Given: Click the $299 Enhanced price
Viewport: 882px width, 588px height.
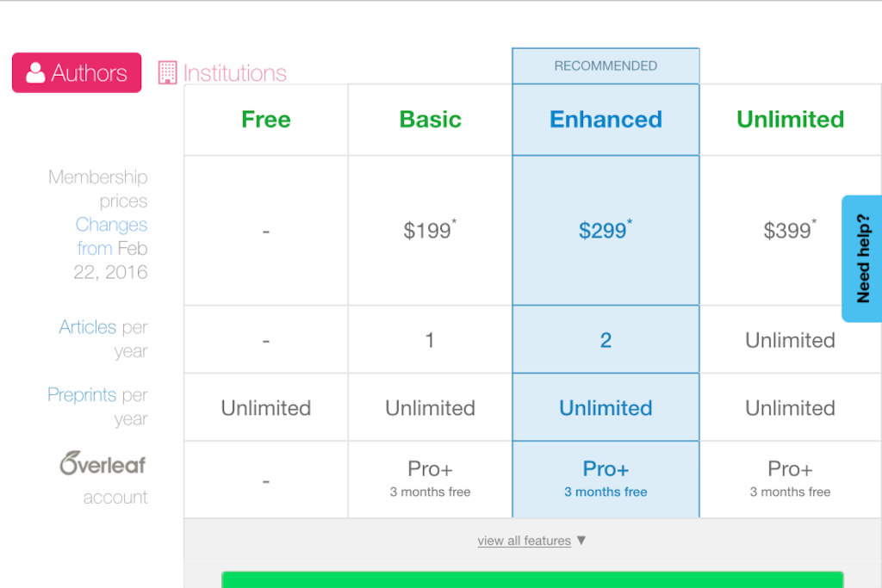Looking at the screenshot, I should coord(606,230).
